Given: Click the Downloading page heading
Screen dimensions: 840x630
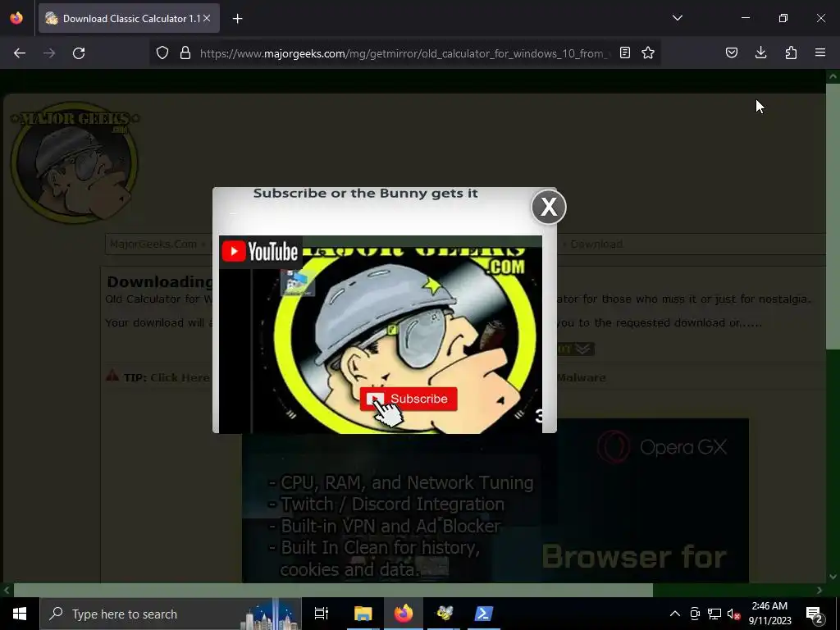Looking at the screenshot, I should pos(160,282).
